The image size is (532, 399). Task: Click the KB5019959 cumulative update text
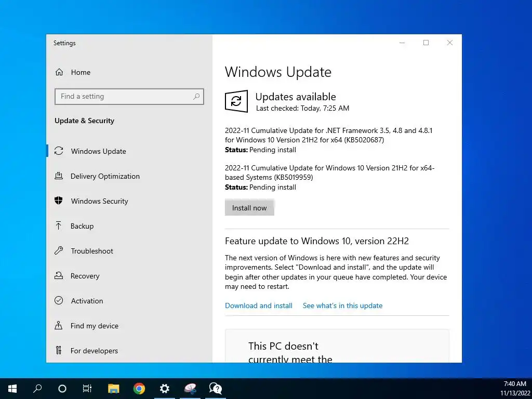(329, 172)
